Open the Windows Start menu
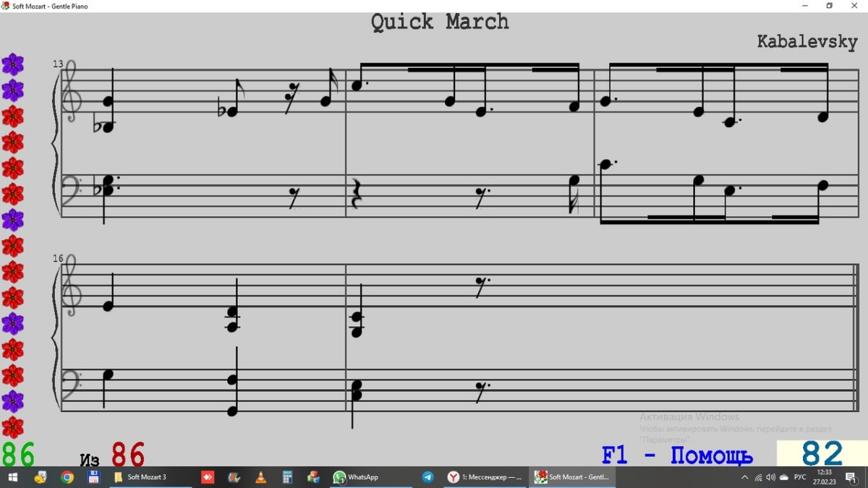Image resolution: width=868 pixels, height=488 pixels. 12,477
